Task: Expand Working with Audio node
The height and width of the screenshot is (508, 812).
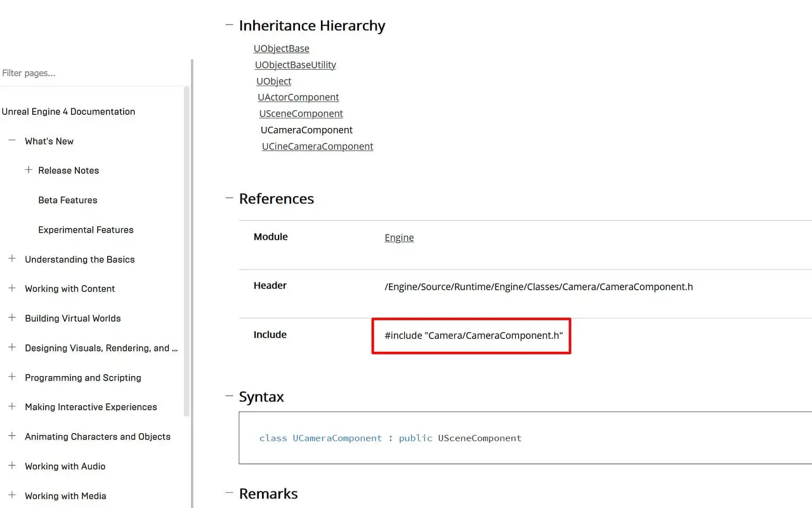Action: click(x=11, y=466)
